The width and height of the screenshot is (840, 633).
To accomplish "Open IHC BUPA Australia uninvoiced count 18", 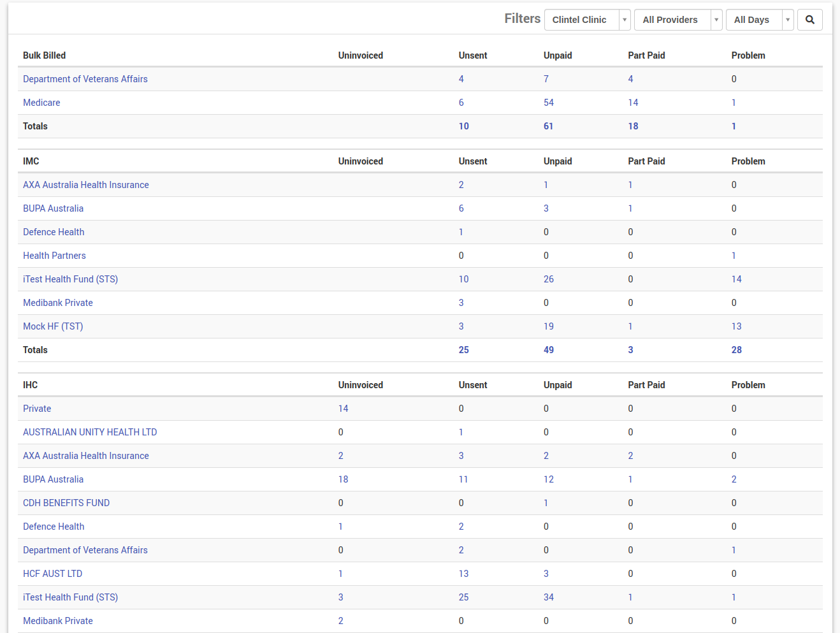I will click(344, 479).
